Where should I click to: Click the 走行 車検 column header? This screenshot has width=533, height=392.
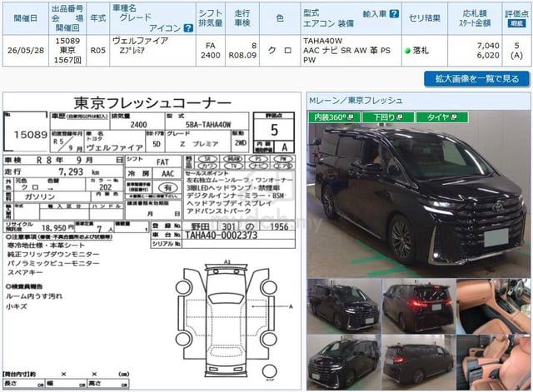pos(242,18)
